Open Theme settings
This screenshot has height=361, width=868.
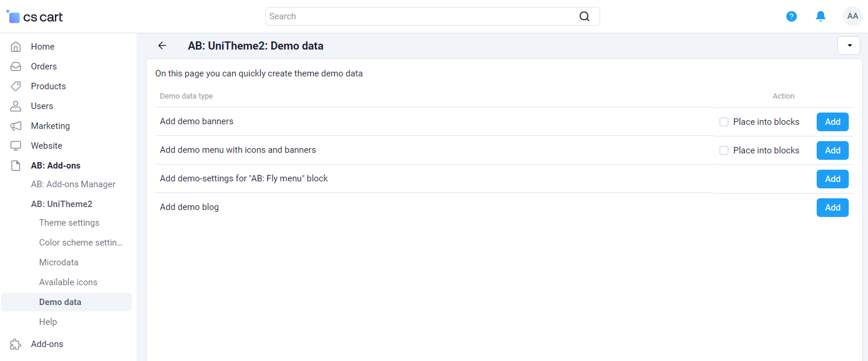pos(69,223)
